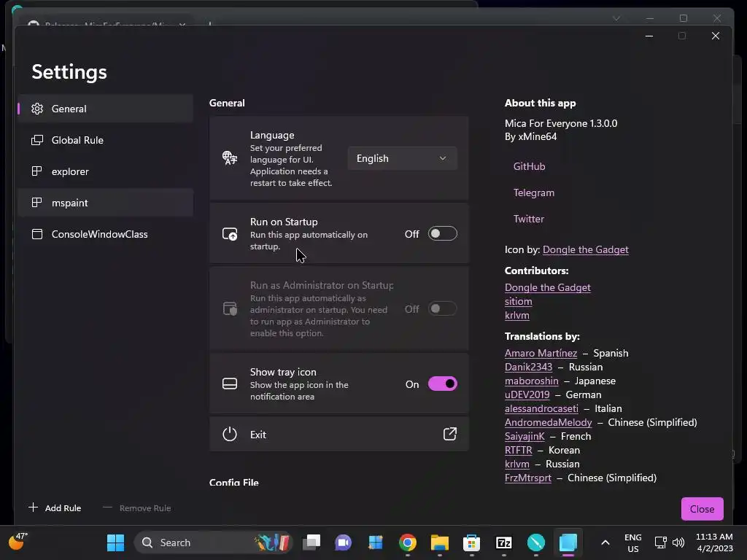Click the ENG US language indicator
The width and height of the screenshot is (747, 560).
(x=633, y=542)
